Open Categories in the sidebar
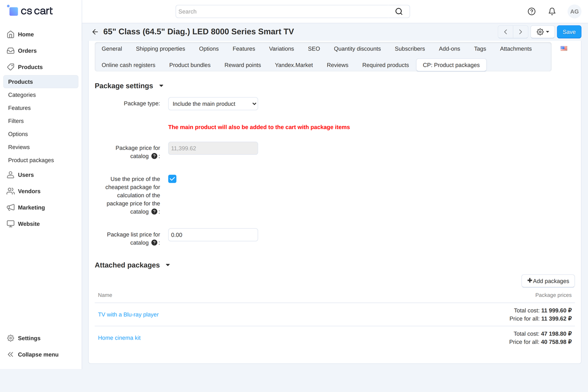Image resolution: width=588 pixels, height=392 pixels. (22, 95)
